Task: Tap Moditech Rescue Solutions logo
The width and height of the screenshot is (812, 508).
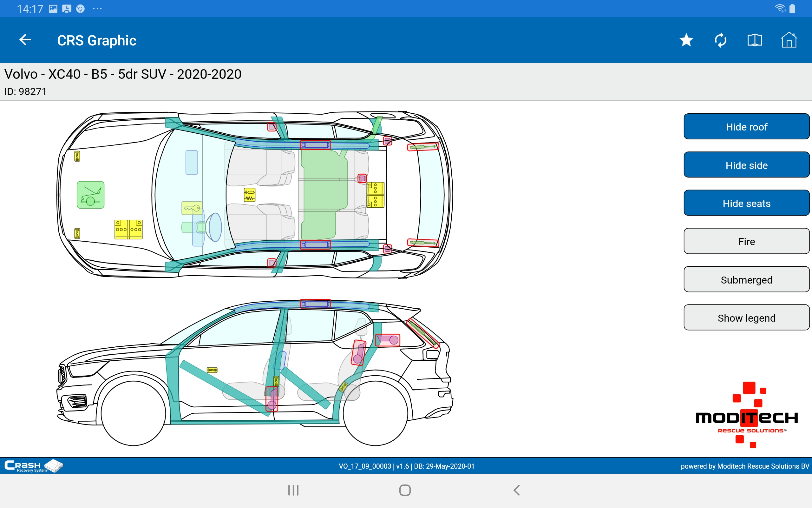Action: [747, 415]
